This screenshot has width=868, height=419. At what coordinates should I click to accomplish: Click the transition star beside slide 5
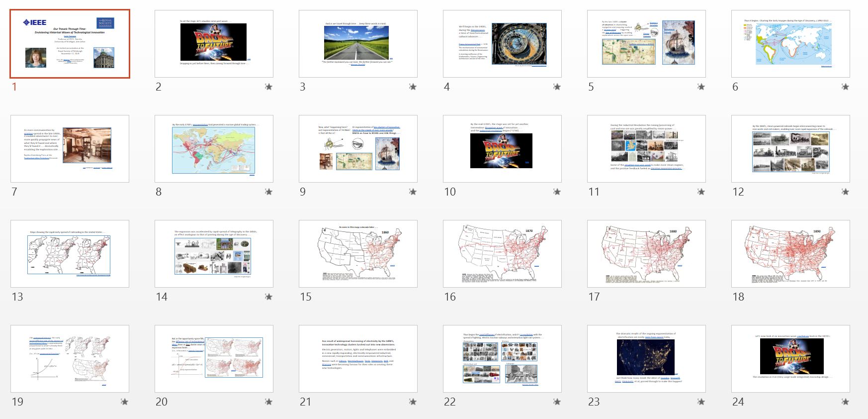pos(701,87)
